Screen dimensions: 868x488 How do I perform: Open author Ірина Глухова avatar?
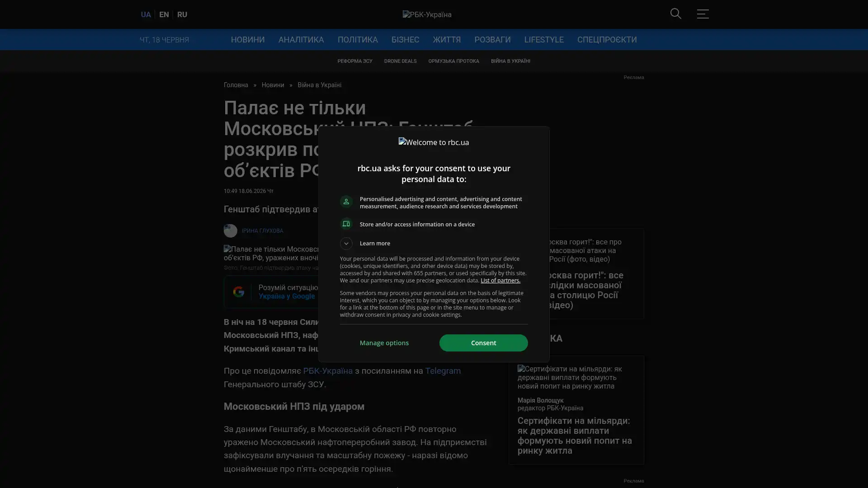click(x=231, y=231)
